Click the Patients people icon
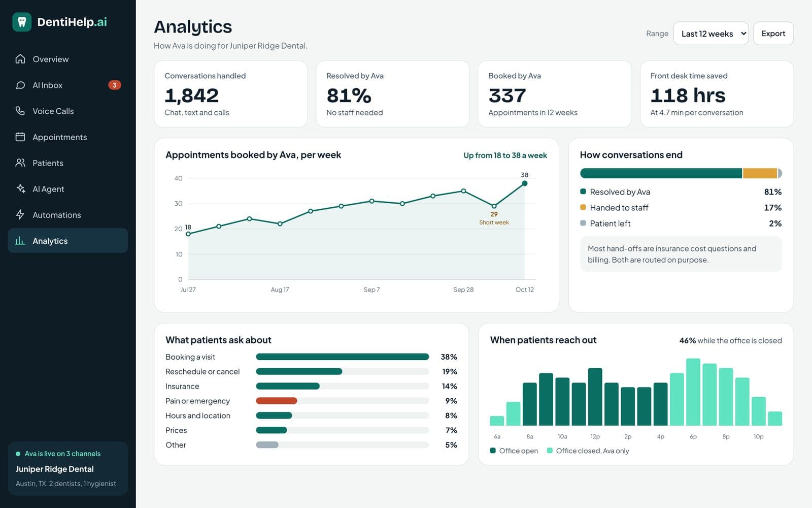Viewport: 812px width, 508px height. click(20, 163)
